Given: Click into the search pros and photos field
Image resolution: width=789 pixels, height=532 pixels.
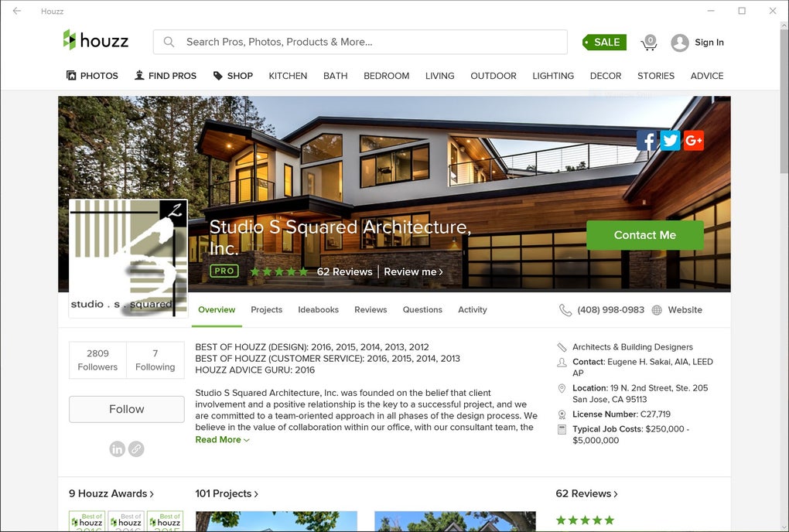Looking at the screenshot, I should click(360, 42).
